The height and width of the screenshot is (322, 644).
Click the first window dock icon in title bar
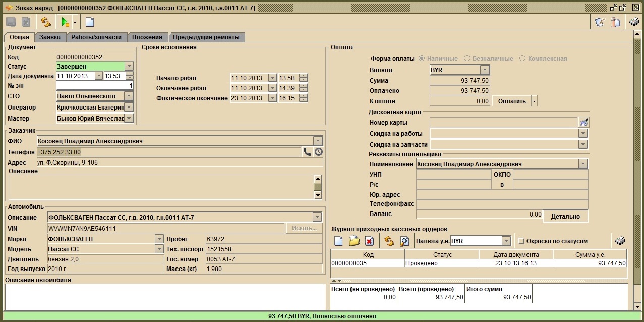point(613,7)
